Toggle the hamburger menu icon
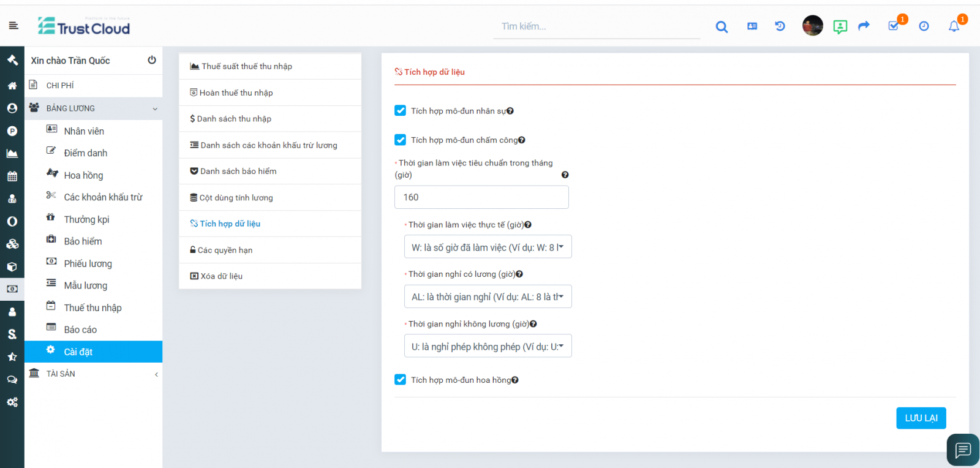Image resolution: width=980 pixels, height=468 pixels. tap(13, 26)
